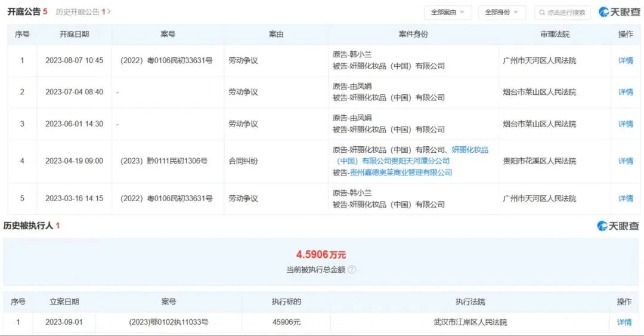Click the 案号 header in hearing table
644x336 pixels.
coord(168,34)
